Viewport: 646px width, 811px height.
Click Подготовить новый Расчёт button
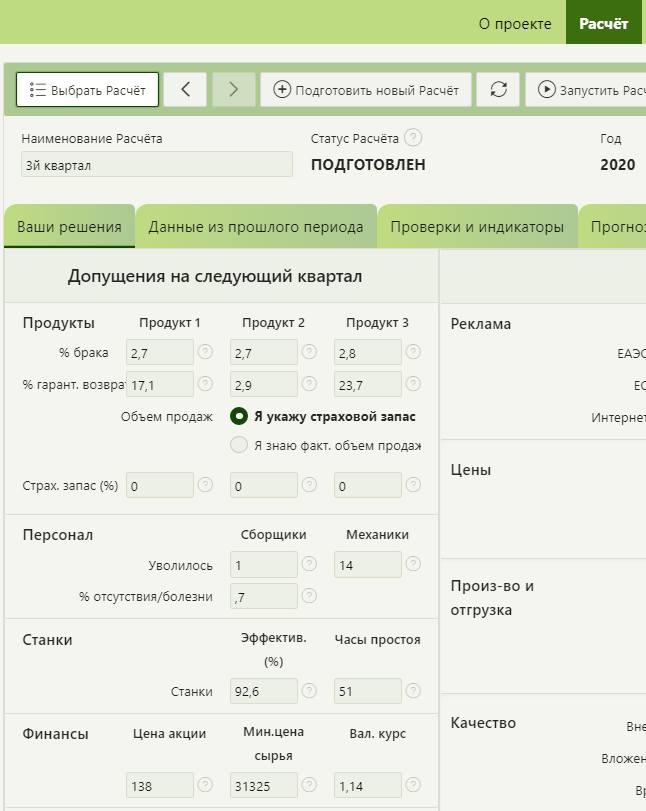366,90
